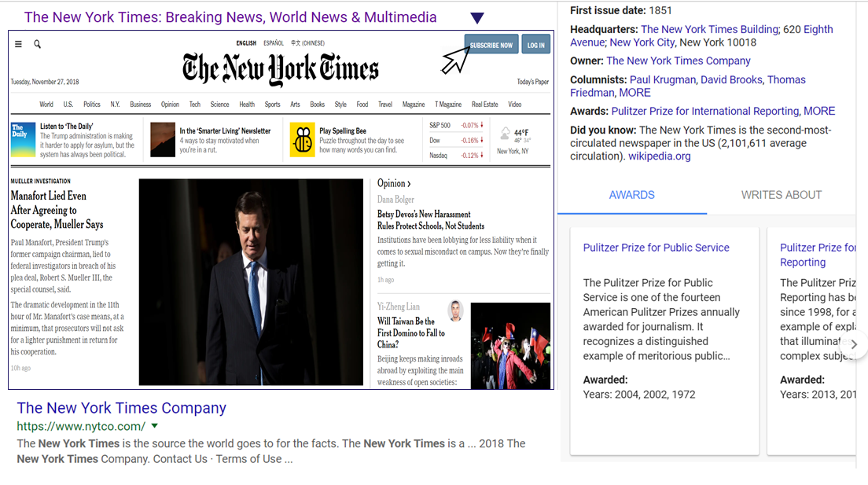Open the Health section
This screenshot has height=485, width=868.
pos(247,104)
